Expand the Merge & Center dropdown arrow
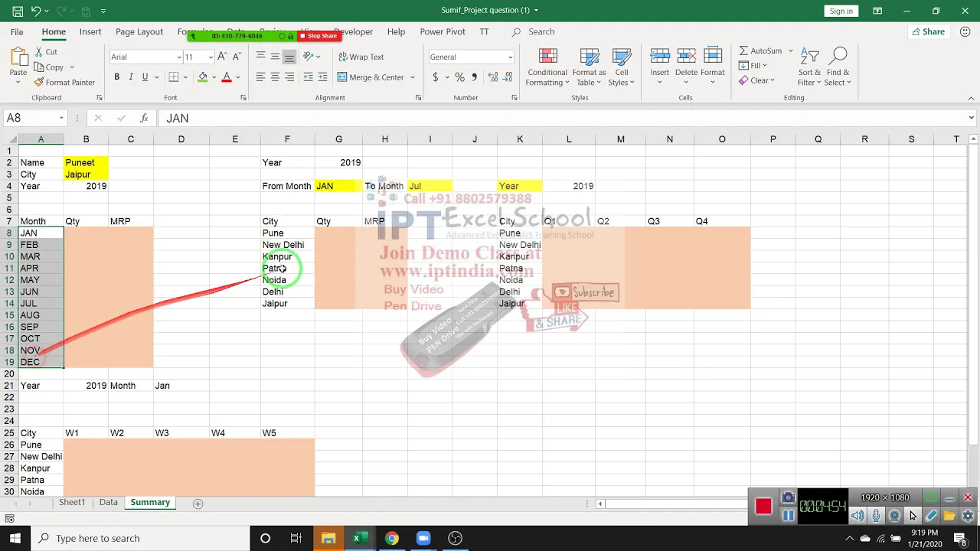Image resolution: width=980 pixels, height=551 pixels. (412, 77)
